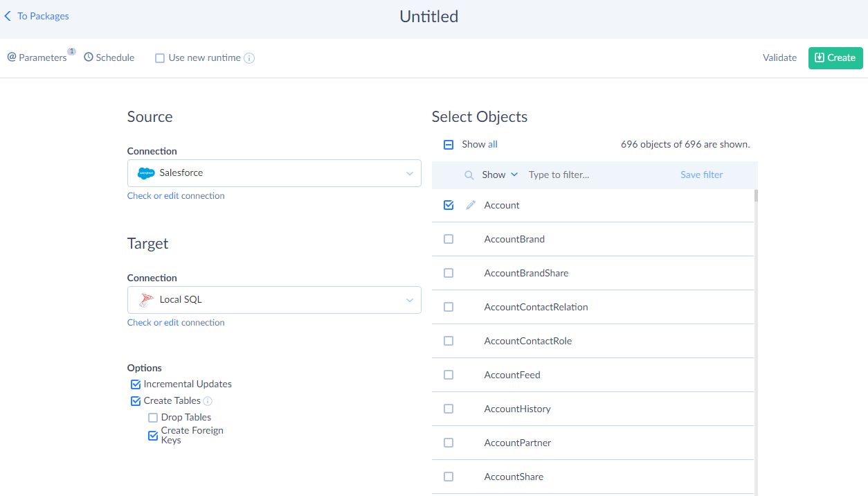Click the AccountContactRelation object name

(x=536, y=307)
